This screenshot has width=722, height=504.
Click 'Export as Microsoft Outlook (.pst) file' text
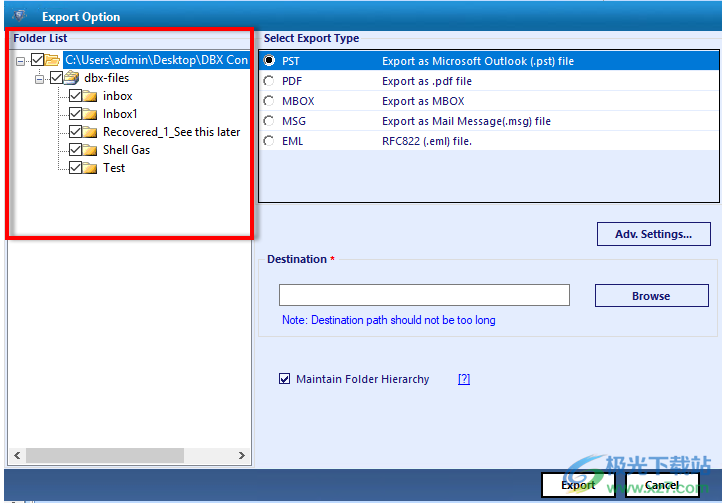(478, 61)
